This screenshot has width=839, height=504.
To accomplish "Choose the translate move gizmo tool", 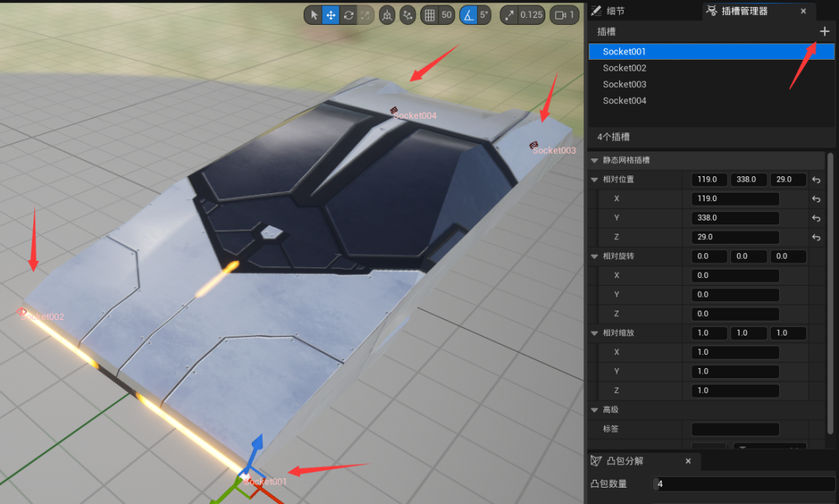I will pyautogui.click(x=331, y=15).
